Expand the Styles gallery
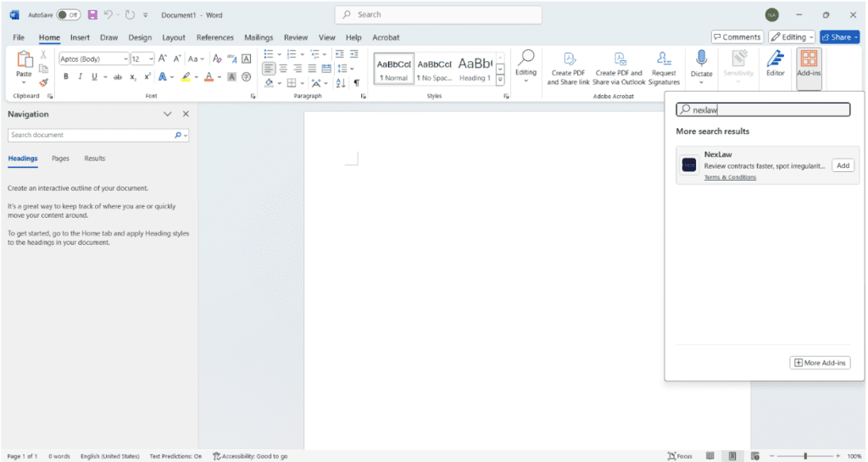 click(500, 81)
